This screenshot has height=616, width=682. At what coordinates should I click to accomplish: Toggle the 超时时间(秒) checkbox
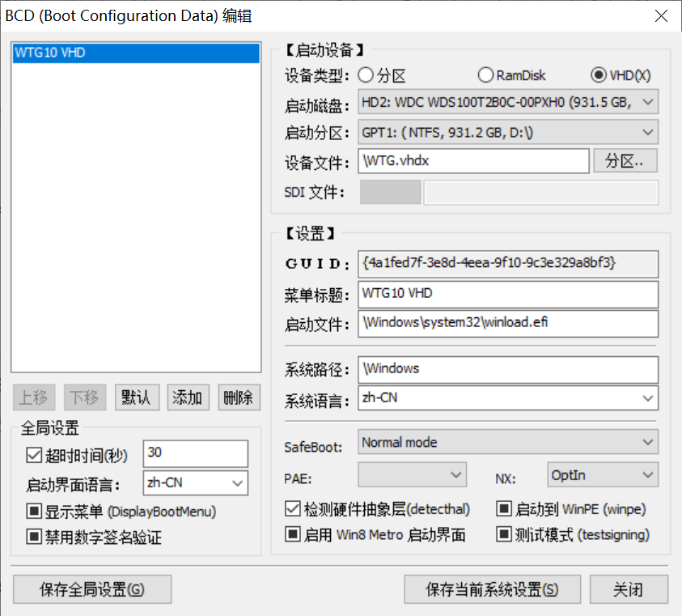coord(34,456)
